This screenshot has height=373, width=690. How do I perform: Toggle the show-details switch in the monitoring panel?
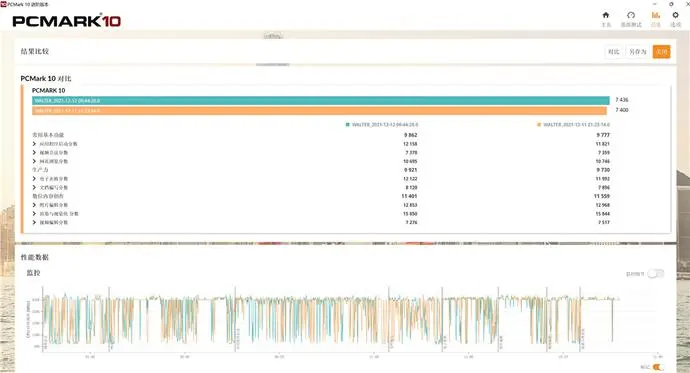(x=656, y=274)
